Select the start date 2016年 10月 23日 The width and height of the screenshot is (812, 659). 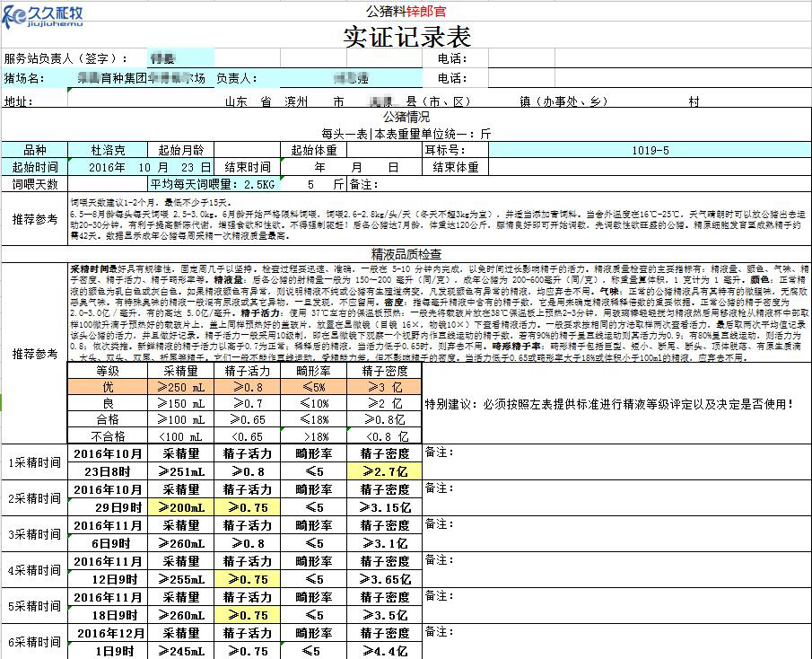tap(141, 167)
